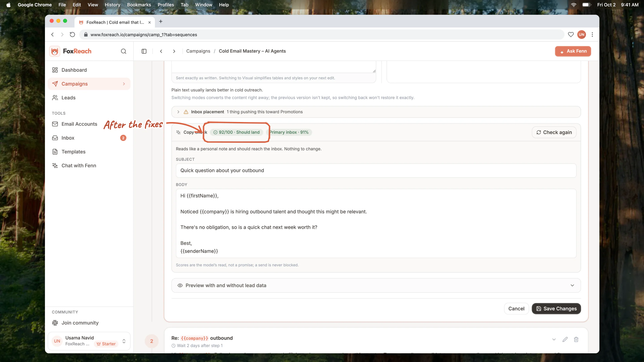Image resolution: width=644 pixels, height=362 pixels.
Task: Click the Cancel button
Action: 516,309
